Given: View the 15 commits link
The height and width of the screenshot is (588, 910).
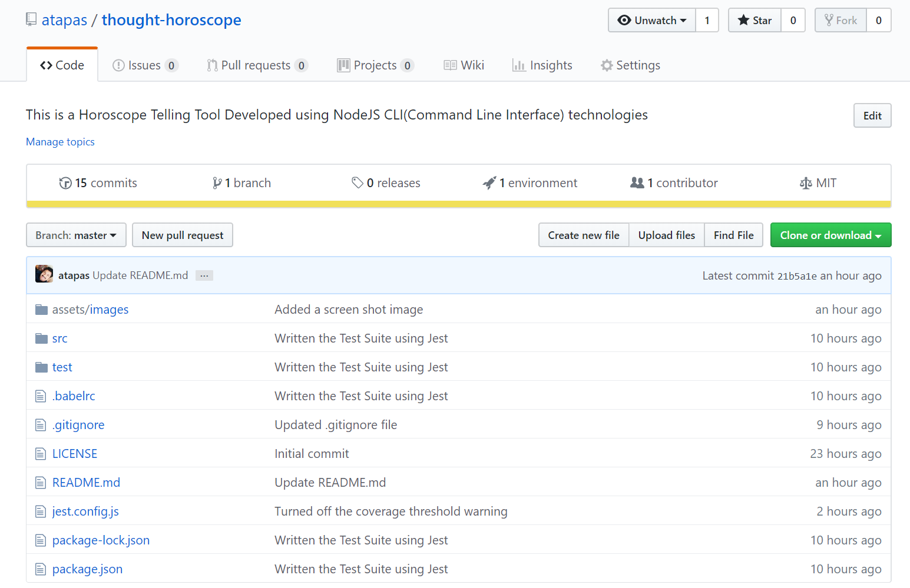Looking at the screenshot, I should tap(98, 183).
